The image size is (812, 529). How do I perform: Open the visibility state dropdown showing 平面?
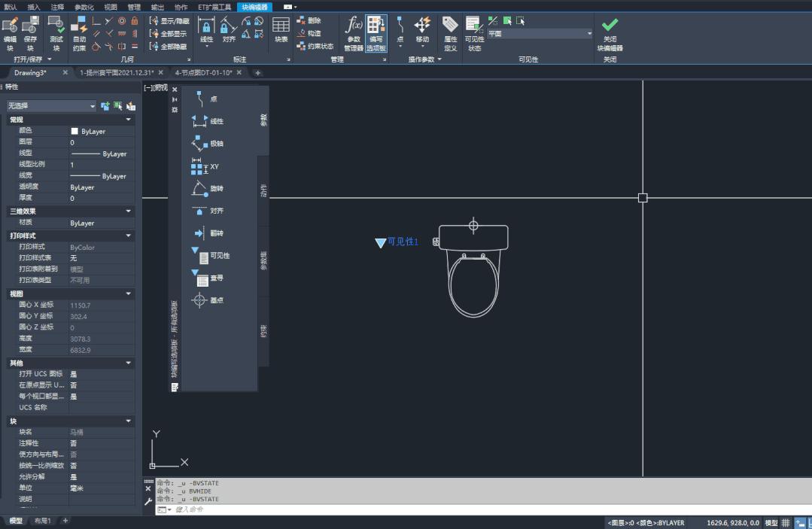[x=588, y=34]
